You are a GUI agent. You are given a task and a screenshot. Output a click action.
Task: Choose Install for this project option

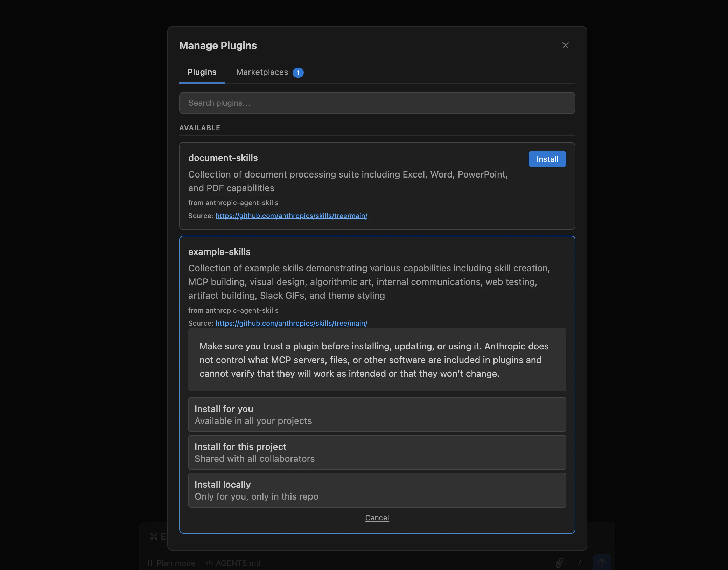(377, 452)
